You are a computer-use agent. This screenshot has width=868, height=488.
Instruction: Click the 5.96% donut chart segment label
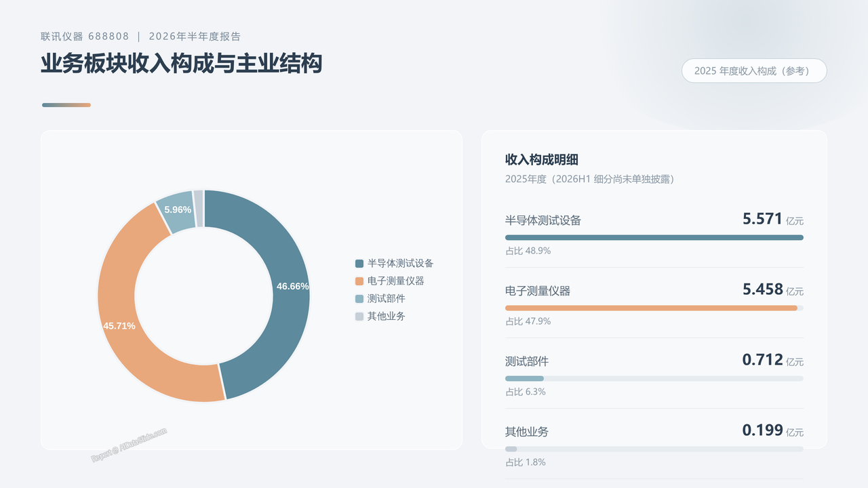tap(178, 210)
